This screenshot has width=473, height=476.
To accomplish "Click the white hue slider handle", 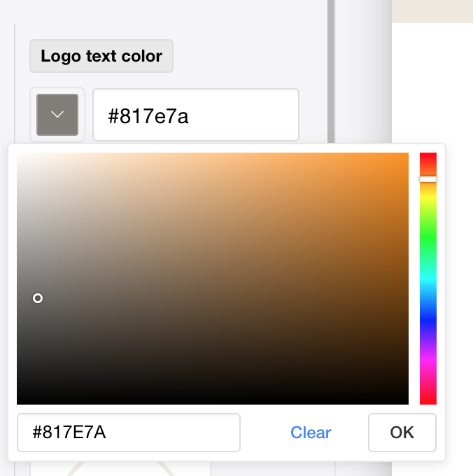I will tap(428, 179).
